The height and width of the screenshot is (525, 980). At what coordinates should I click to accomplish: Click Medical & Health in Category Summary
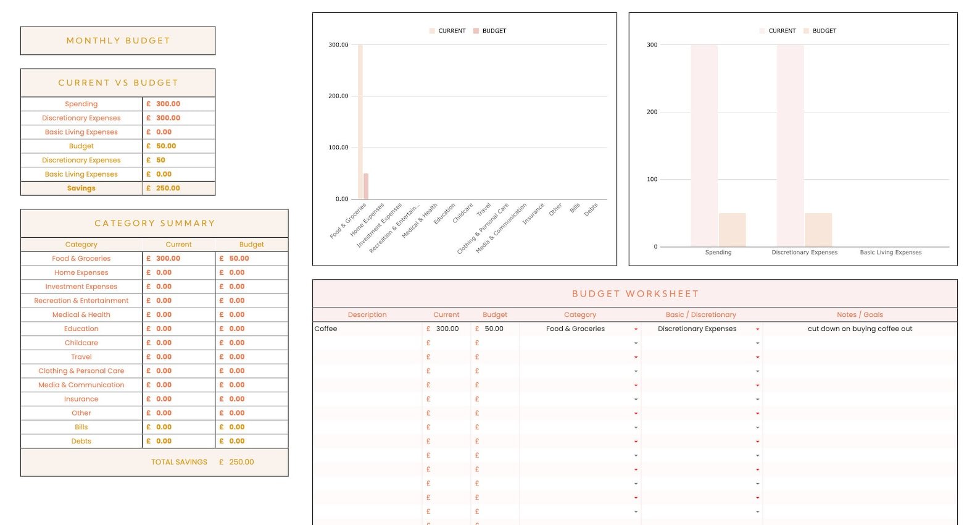tap(81, 315)
